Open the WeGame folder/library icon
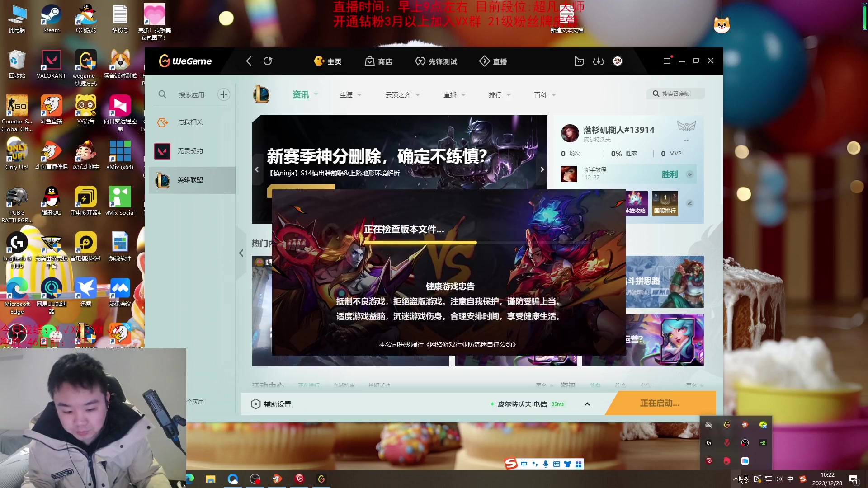This screenshot has width=868, height=488. coord(579,61)
